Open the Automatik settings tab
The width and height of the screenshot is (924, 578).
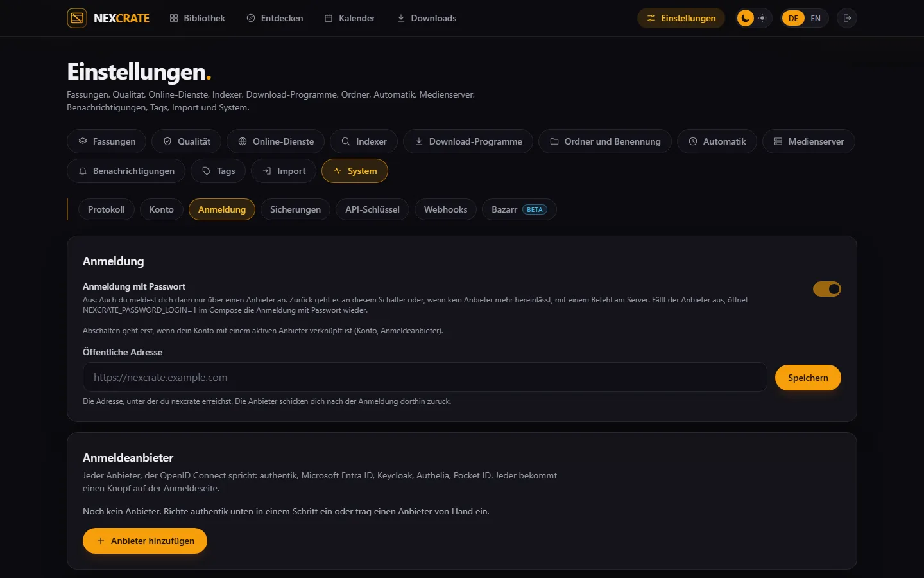pyautogui.click(x=717, y=141)
